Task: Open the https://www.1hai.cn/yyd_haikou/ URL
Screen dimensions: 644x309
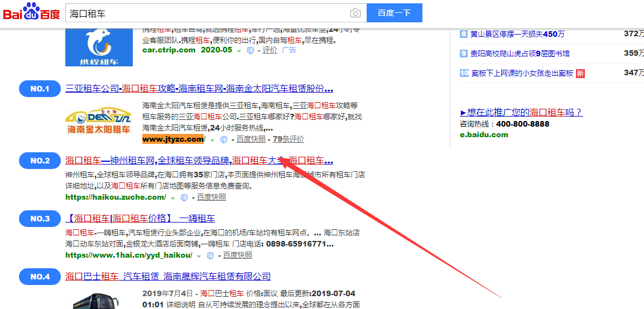Action: pyautogui.click(x=129, y=255)
